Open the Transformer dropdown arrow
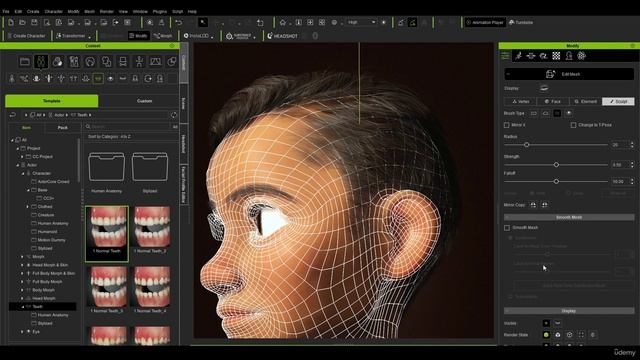 (x=89, y=37)
